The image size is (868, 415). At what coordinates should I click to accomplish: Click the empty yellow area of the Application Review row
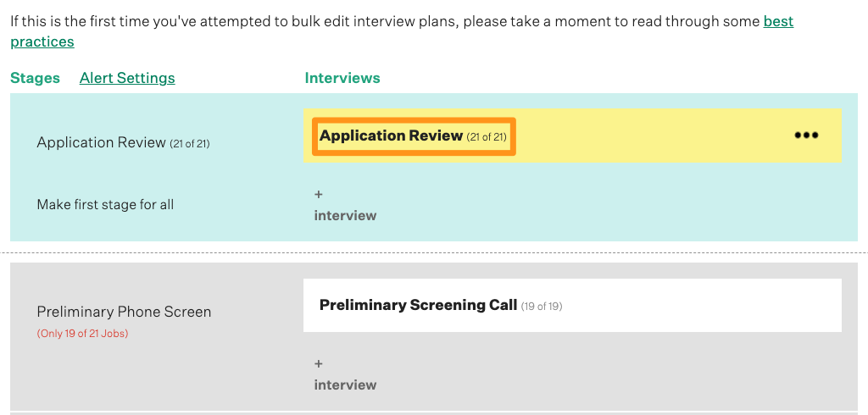click(653, 136)
